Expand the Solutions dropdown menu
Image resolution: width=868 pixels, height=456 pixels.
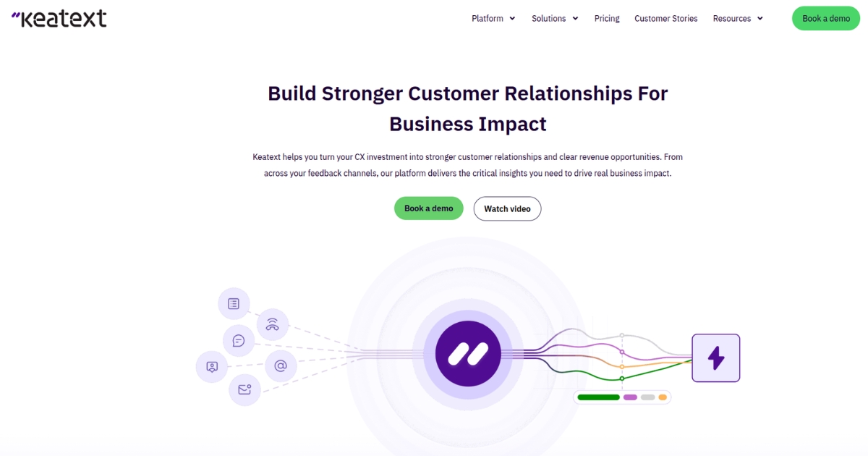(555, 19)
